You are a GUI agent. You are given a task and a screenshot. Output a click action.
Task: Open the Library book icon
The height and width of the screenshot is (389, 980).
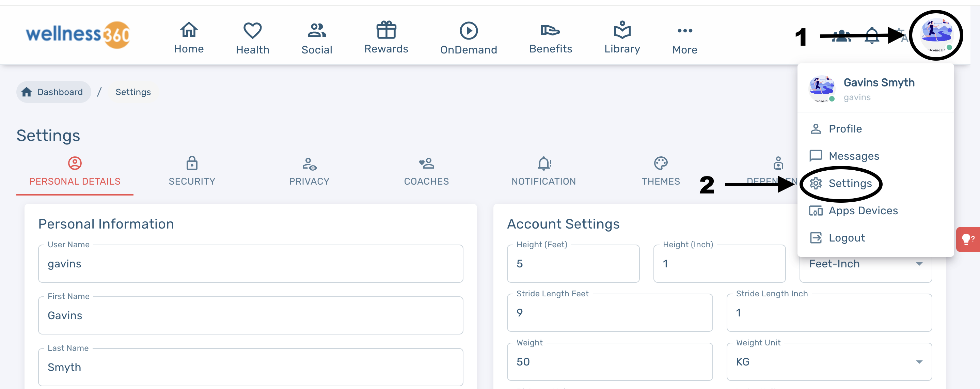(x=622, y=30)
